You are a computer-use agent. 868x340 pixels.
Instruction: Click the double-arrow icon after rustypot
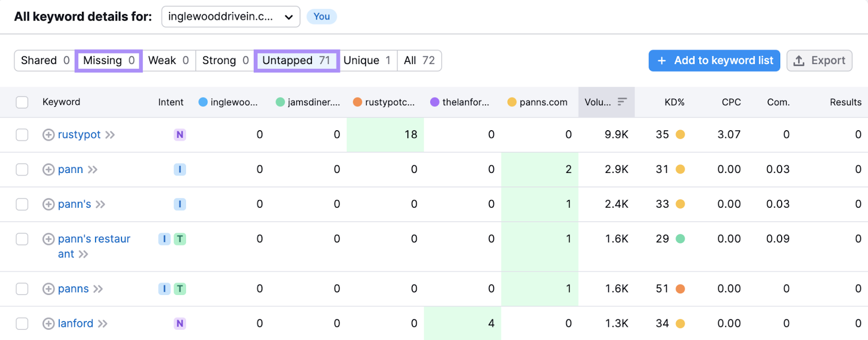(110, 135)
